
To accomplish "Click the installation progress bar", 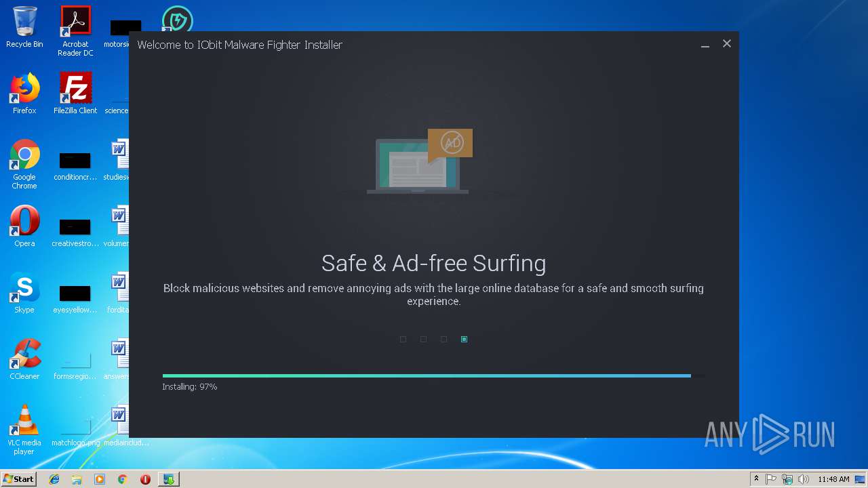I will point(433,375).
